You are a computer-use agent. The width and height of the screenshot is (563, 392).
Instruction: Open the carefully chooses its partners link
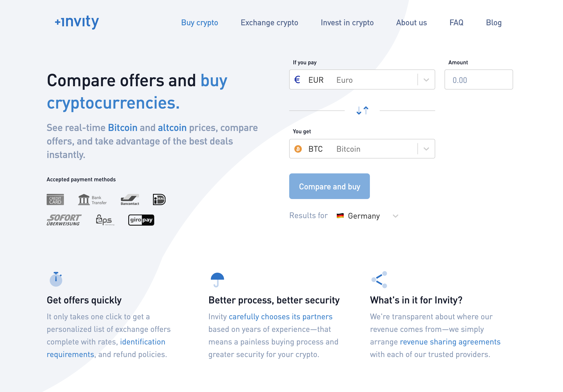(x=281, y=317)
